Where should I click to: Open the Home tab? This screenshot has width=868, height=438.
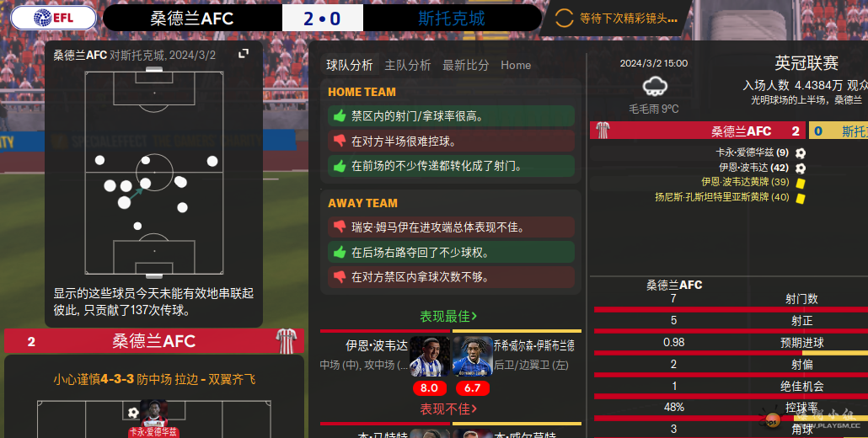(x=516, y=65)
